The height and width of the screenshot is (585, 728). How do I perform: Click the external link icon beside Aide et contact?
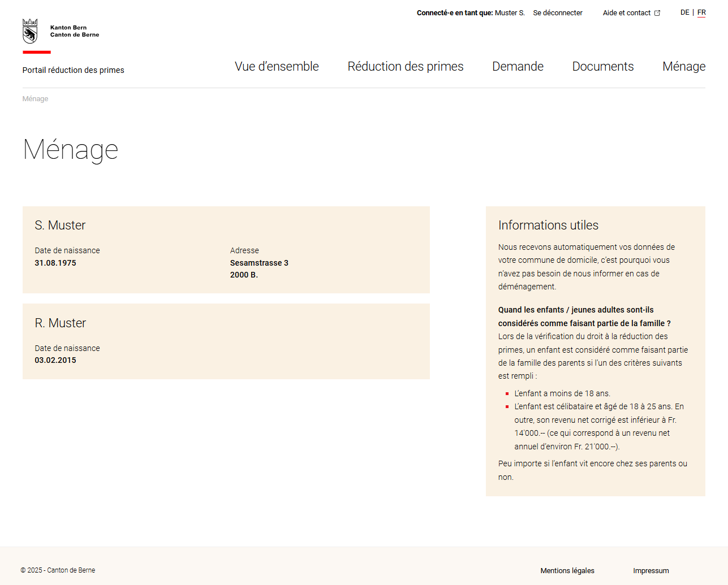tap(657, 13)
